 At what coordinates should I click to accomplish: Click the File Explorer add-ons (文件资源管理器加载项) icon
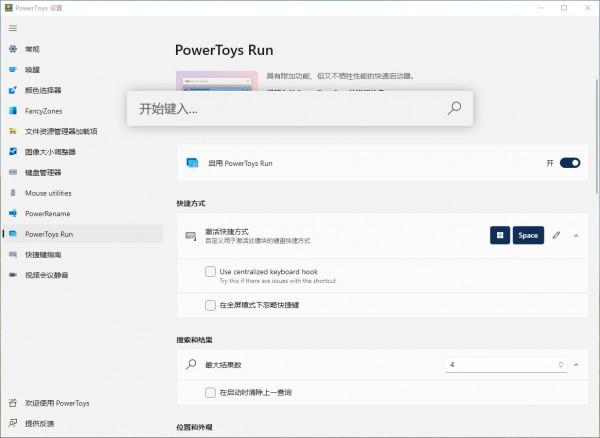(13, 131)
